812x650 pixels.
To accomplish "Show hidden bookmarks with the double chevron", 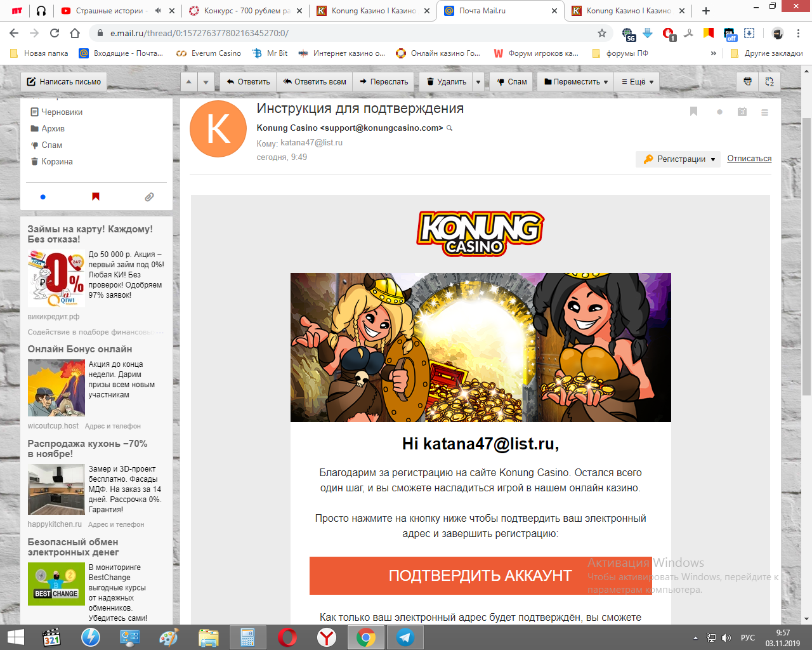I will 714,53.
